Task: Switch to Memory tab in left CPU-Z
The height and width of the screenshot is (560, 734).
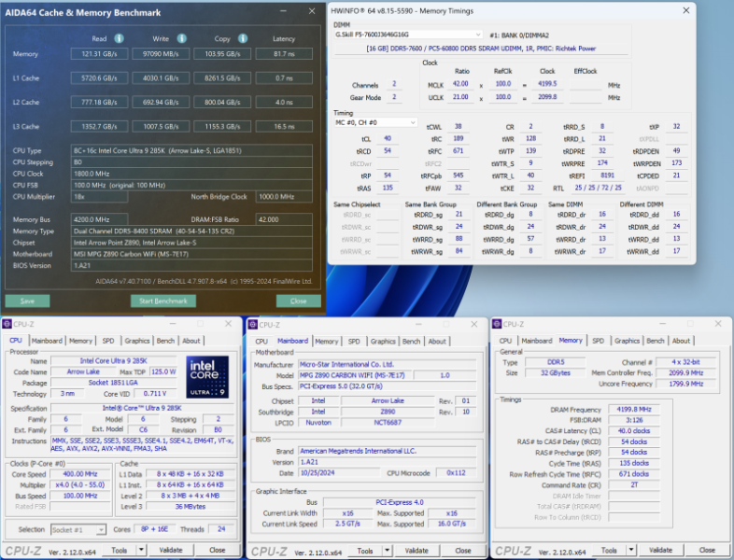Action: (x=80, y=341)
